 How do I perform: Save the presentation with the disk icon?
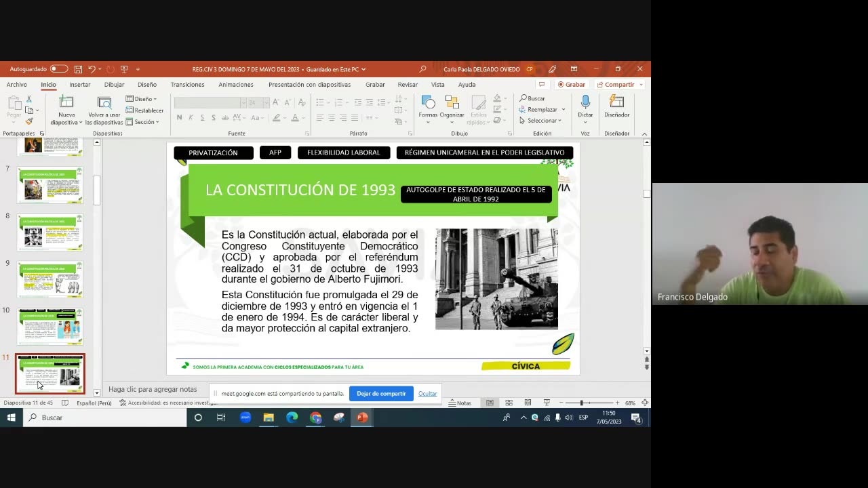(x=78, y=69)
